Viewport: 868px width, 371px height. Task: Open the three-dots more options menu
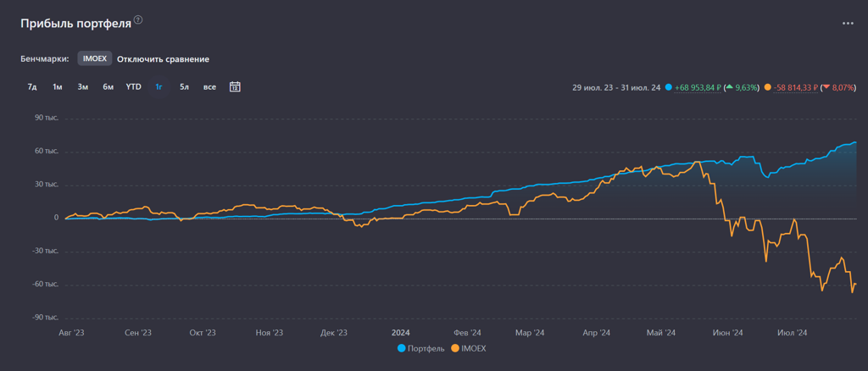848,25
